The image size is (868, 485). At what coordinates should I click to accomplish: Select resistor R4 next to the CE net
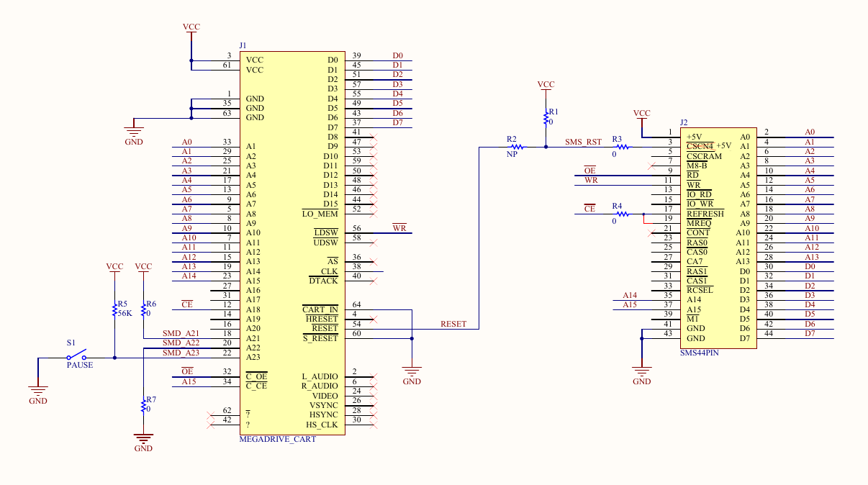click(x=622, y=214)
